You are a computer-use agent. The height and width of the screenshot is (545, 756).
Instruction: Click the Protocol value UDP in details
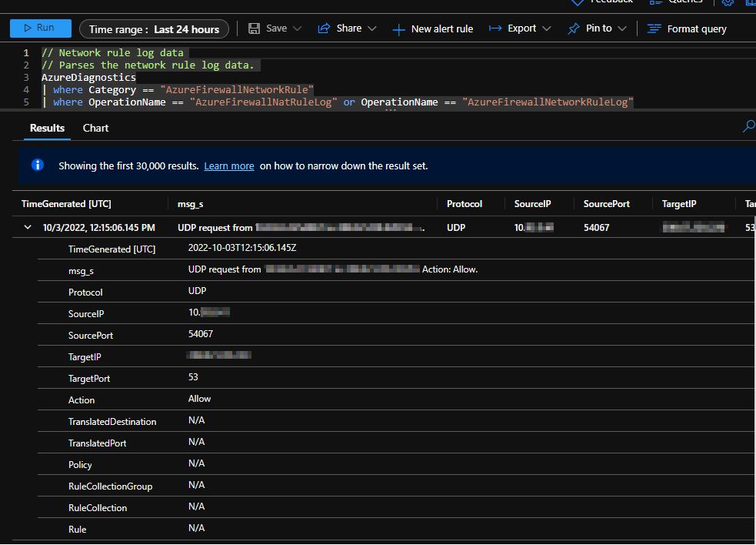point(197,291)
